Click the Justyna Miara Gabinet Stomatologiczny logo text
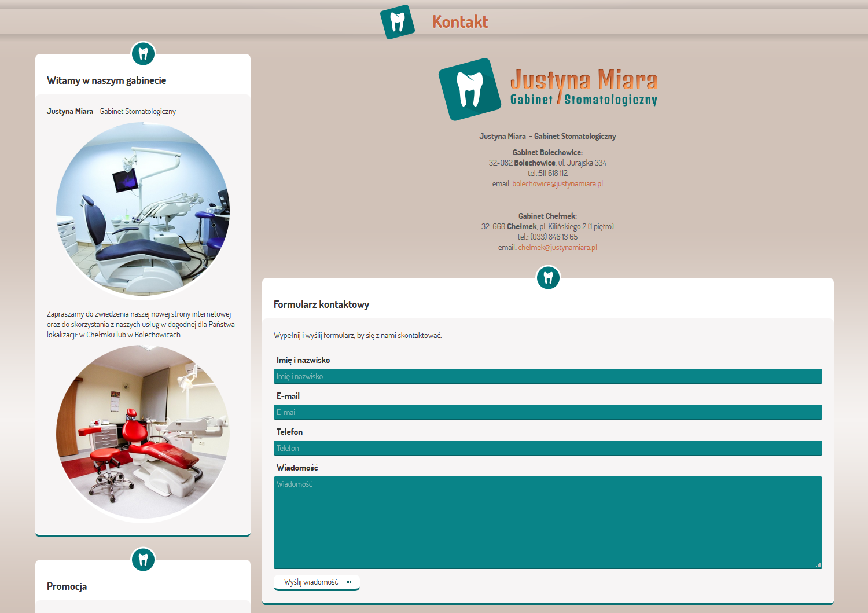868x613 pixels. point(583,88)
